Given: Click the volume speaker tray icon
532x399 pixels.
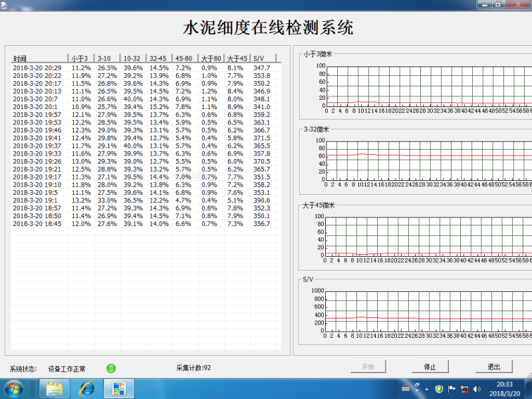Looking at the screenshot, I should pos(477,389).
